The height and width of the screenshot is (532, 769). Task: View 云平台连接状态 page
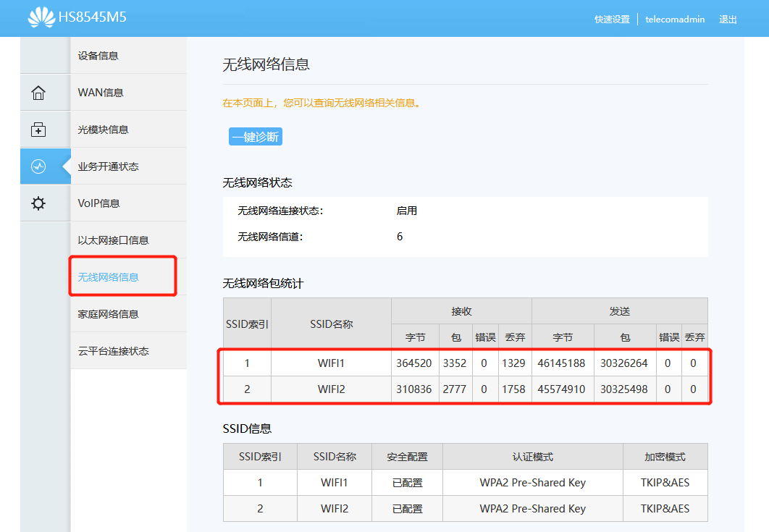pyautogui.click(x=114, y=351)
